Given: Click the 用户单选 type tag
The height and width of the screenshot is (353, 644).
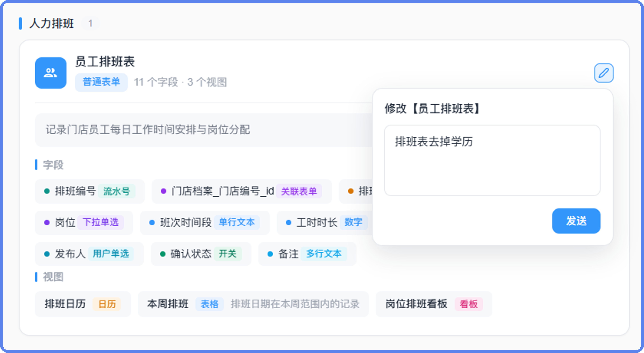Looking at the screenshot, I should 111,254.
